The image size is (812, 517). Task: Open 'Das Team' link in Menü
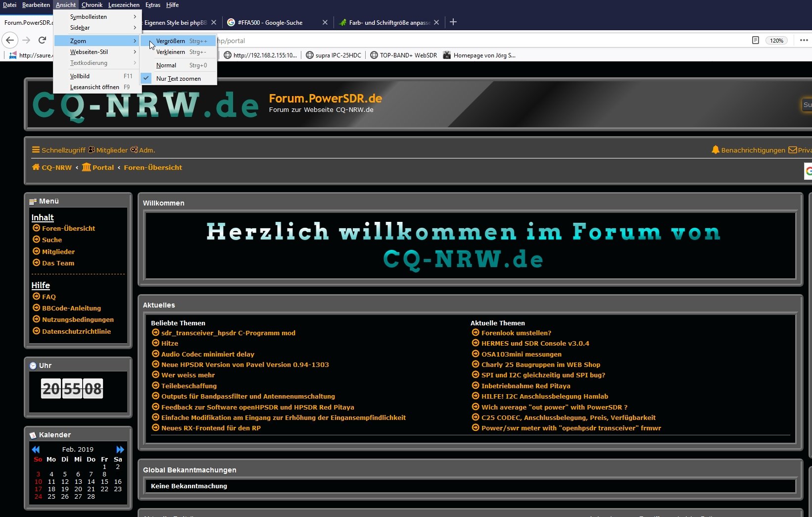(x=58, y=263)
